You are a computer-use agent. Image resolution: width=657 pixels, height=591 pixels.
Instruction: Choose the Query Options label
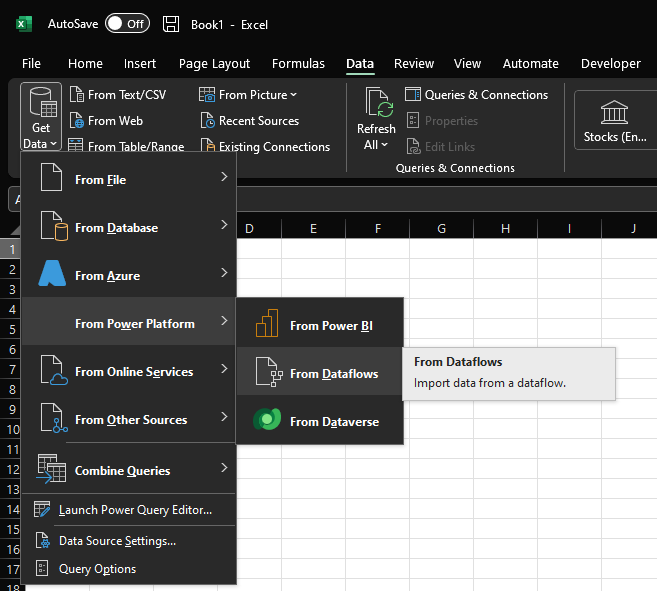(98, 569)
